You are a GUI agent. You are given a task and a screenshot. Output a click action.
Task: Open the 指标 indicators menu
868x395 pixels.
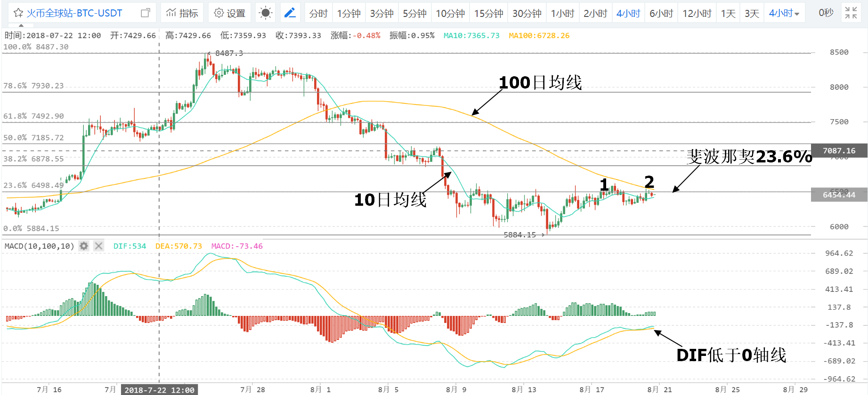tap(182, 13)
